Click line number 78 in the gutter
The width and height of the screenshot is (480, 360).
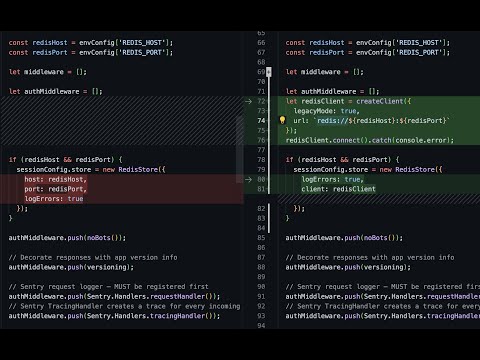[261, 160]
